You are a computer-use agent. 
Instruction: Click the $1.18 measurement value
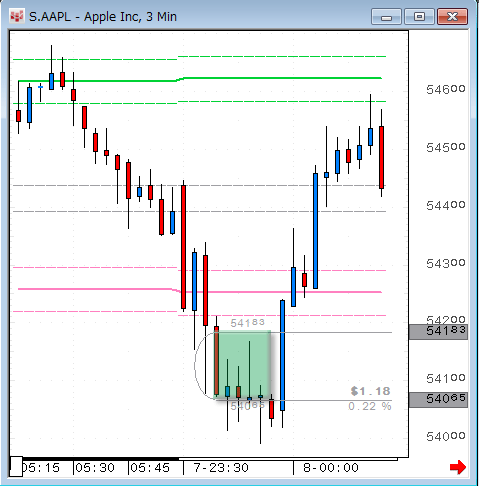pyautogui.click(x=370, y=391)
